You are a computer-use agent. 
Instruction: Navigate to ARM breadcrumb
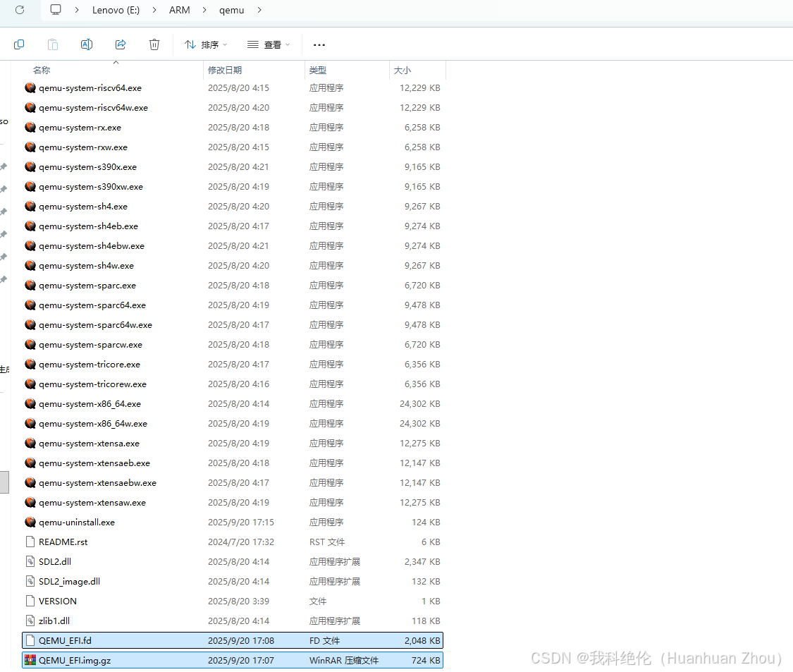[180, 10]
